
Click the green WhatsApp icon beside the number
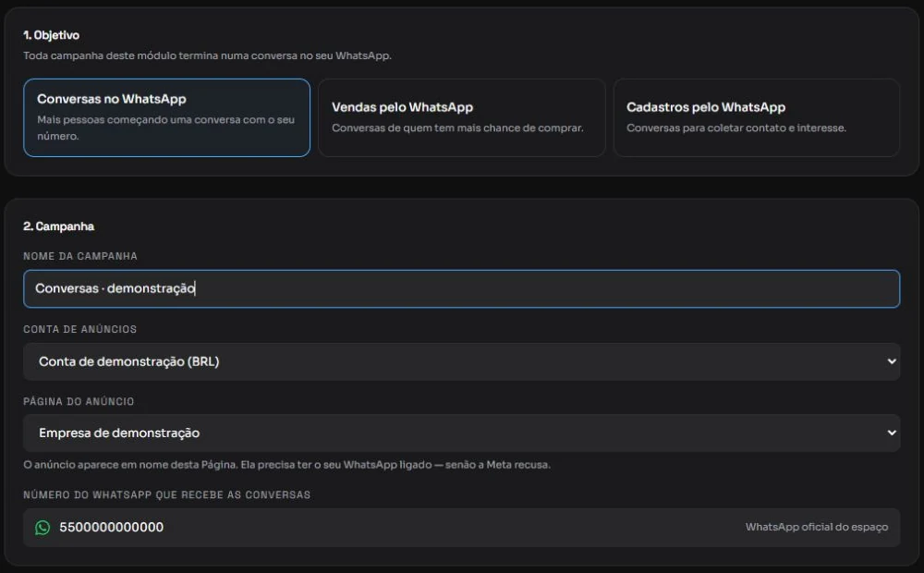coord(43,528)
